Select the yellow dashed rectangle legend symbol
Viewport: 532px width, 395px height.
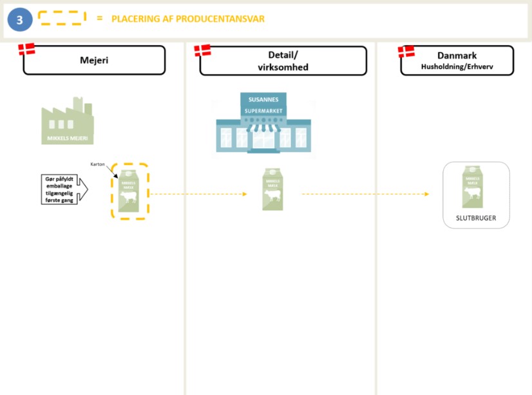(61, 18)
